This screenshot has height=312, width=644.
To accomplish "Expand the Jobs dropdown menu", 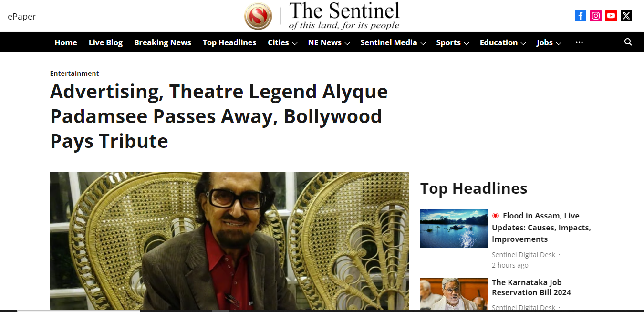I will click(549, 42).
